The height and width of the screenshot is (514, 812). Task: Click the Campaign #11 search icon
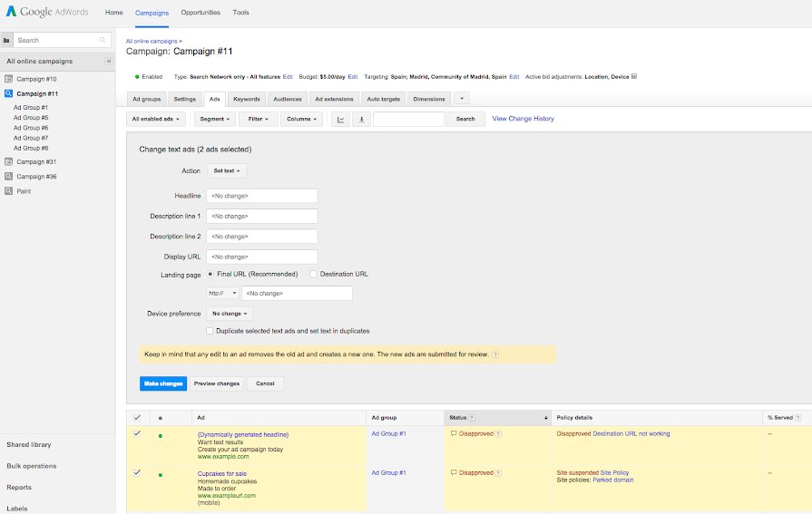(x=8, y=93)
